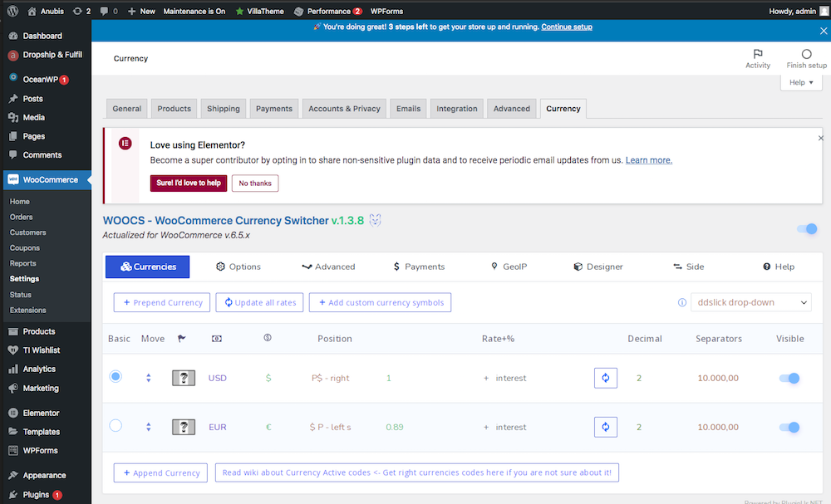Screen dimensions: 831x504
Task: Click the Prepend Currency button
Action: tap(162, 302)
